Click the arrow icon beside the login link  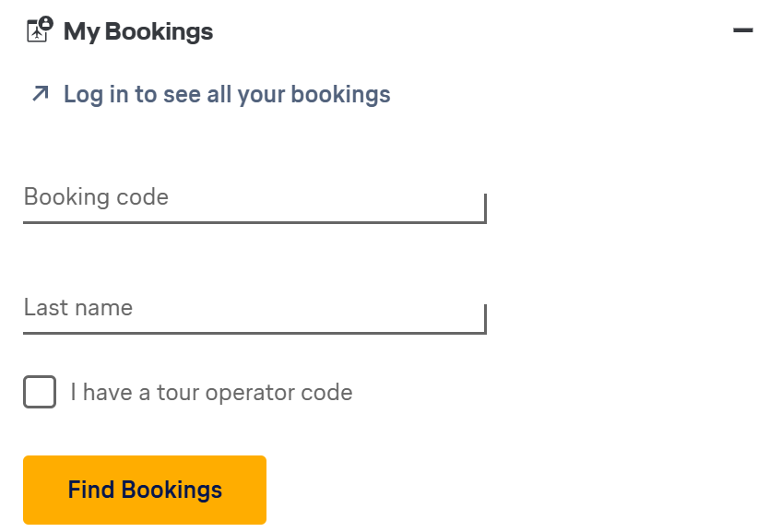point(39,93)
